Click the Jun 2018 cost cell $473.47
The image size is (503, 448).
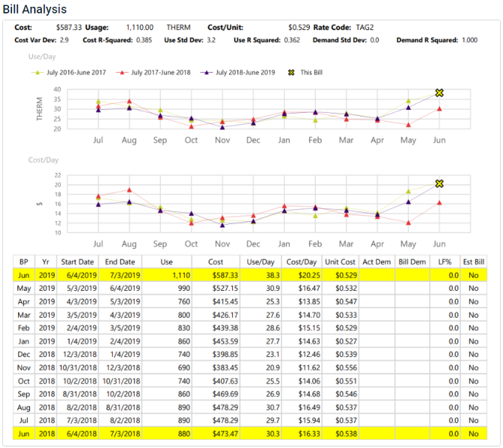(223, 434)
